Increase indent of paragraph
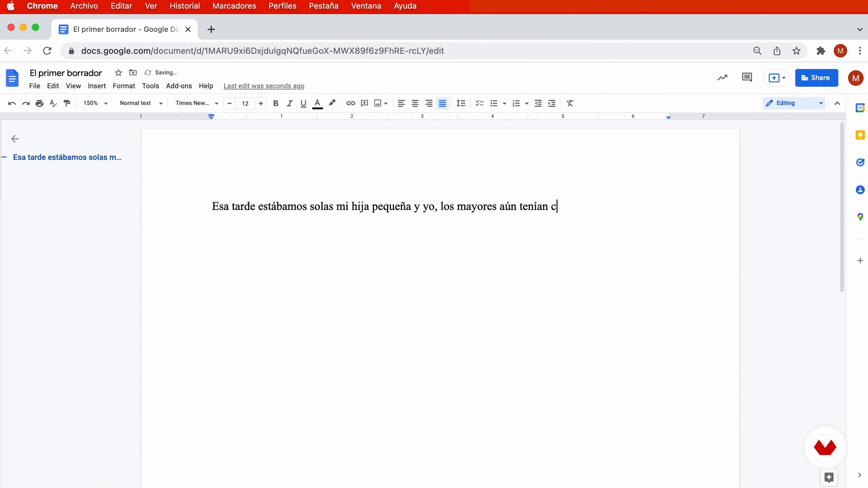Screen dimensions: 868x488 click(x=552, y=103)
